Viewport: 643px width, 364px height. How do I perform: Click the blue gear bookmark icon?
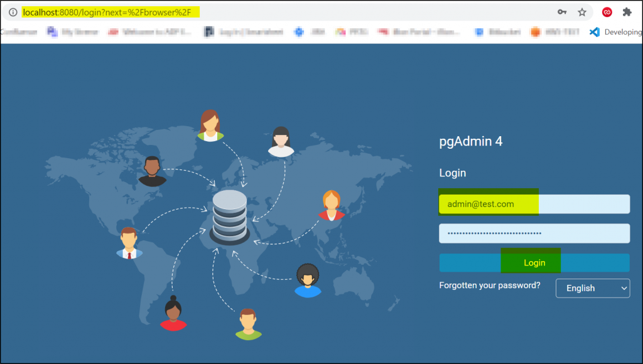298,32
